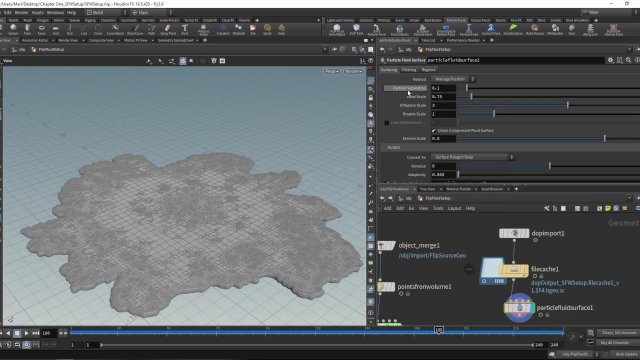
Task: Select the Font shelf tool
Action: click(184, 29)
